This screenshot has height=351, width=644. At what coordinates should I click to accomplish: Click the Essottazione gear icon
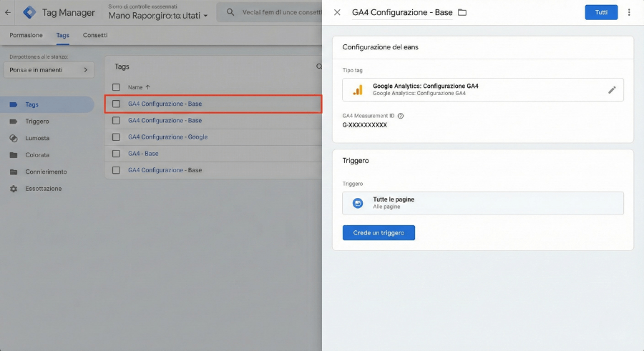(x=14, y=189)
